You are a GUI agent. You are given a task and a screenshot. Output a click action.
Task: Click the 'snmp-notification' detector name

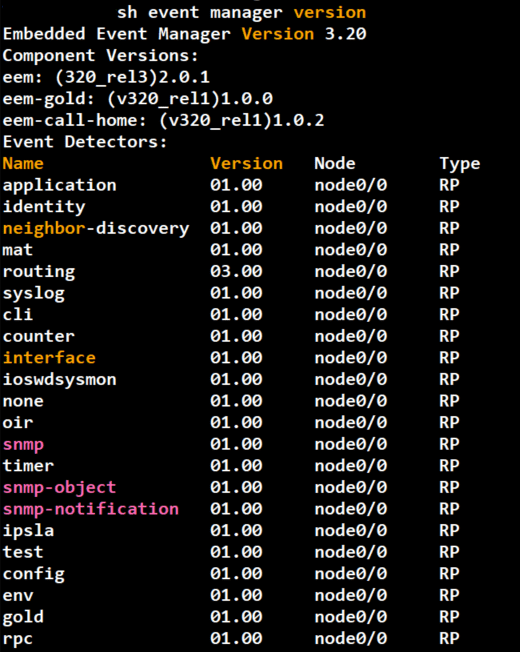point(91,509)
